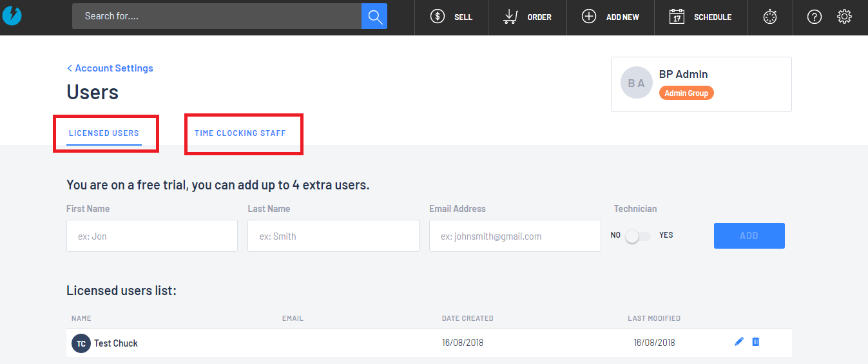Click the SELL label in top bar
The width and height of the screenshot is (868, 364).
[463, 17]
